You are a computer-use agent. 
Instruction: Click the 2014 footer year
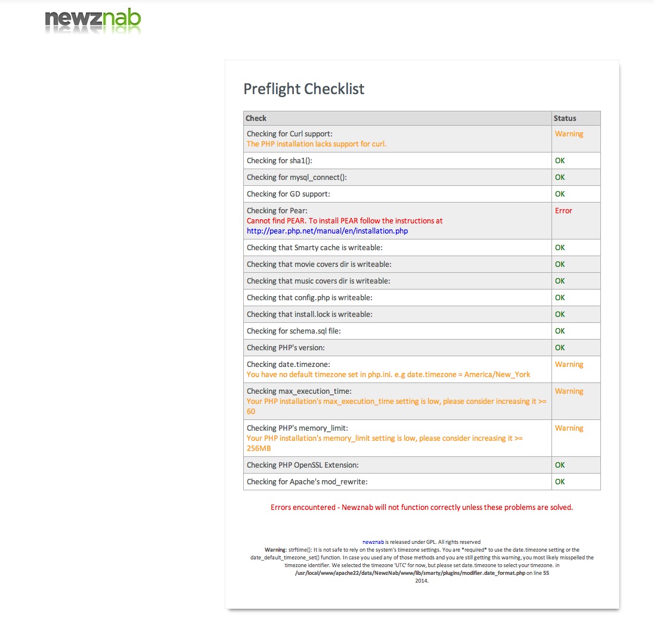(x=421, y=581)
